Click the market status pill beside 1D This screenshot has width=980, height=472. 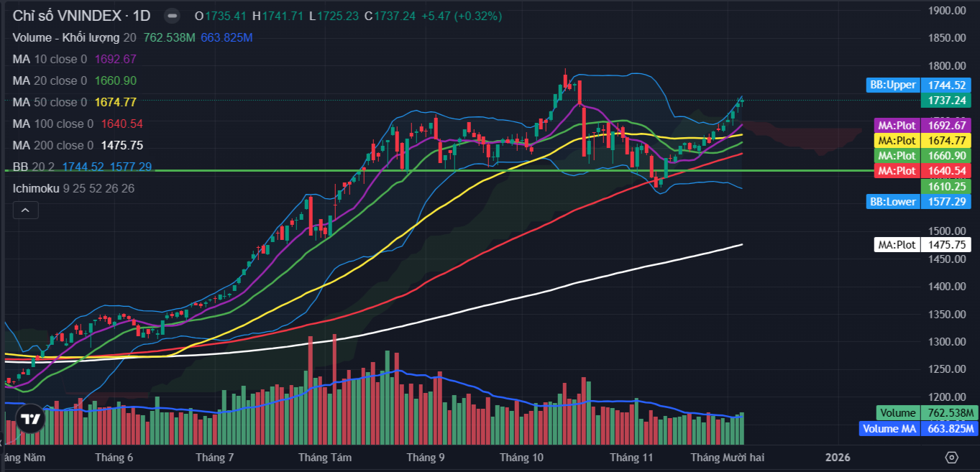click(x=172, y=16)
